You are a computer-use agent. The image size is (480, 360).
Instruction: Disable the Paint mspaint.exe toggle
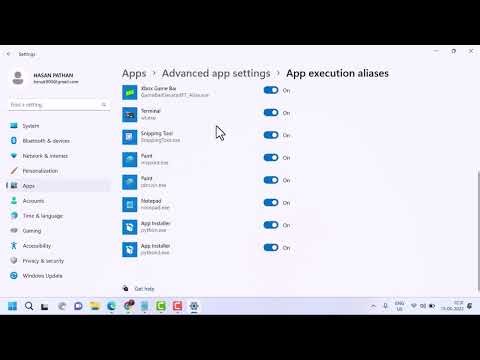[x=271, y=157]
